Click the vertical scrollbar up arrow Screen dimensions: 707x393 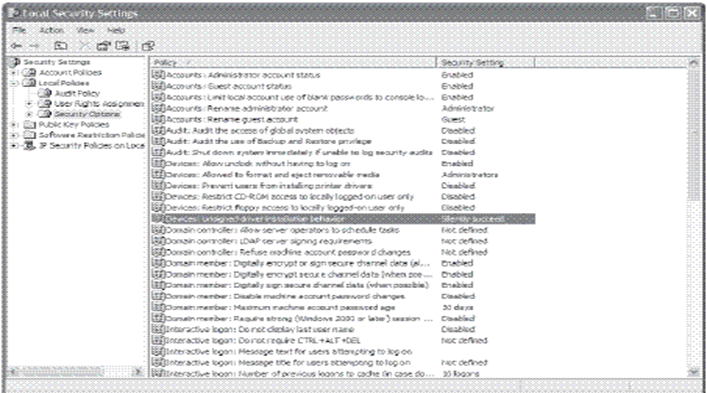coord(693,63)
